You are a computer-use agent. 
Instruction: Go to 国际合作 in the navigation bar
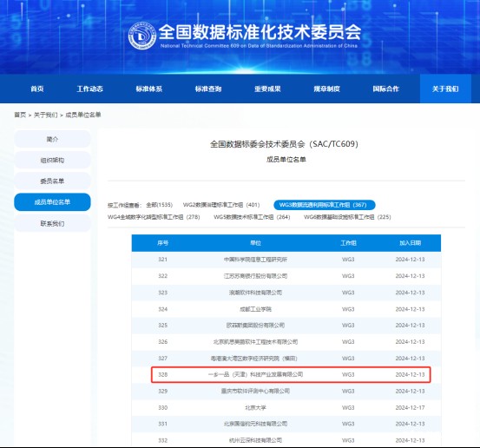pyautogui.click(x=385, y=89)
